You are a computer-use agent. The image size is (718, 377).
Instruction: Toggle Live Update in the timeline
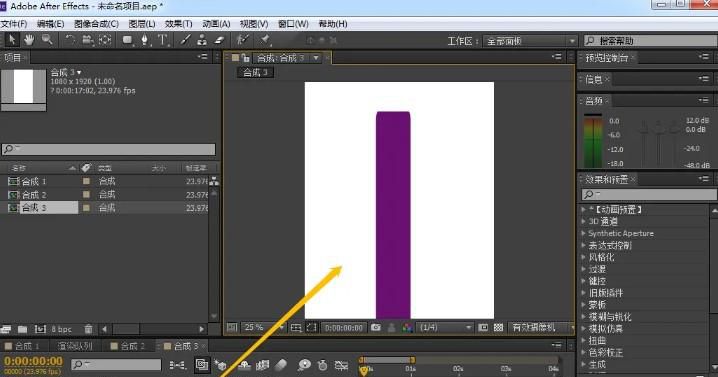click(202, 365)
